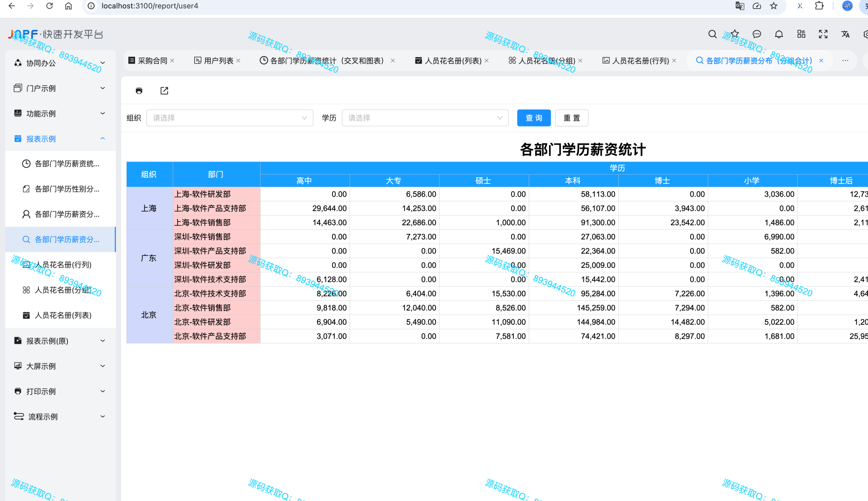Click the 重置 button
Image resolution: width=868 pixels, height=501 pixels.
571,118
